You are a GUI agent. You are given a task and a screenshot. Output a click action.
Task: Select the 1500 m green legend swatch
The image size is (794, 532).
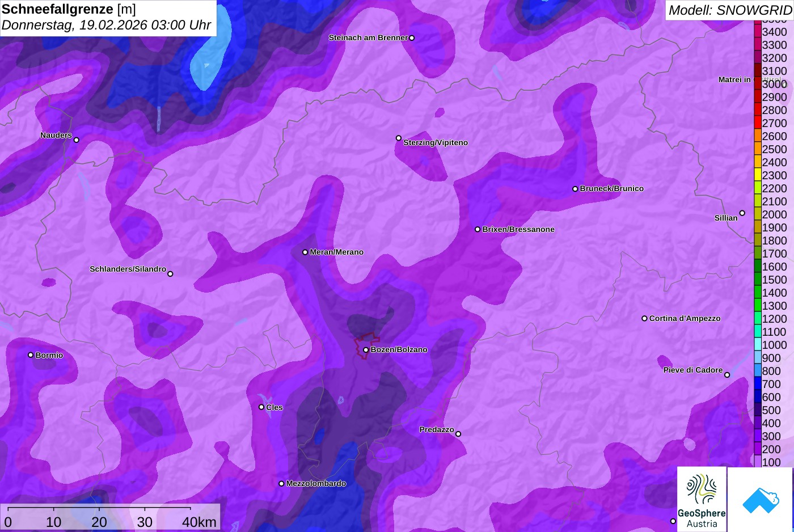(758, 280)
